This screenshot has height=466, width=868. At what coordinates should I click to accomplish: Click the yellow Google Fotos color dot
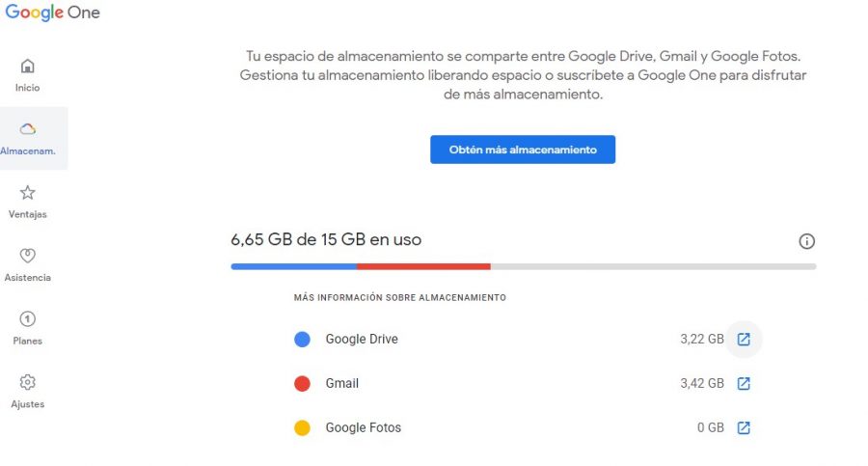pyautogui.click(x=302, y=428)
